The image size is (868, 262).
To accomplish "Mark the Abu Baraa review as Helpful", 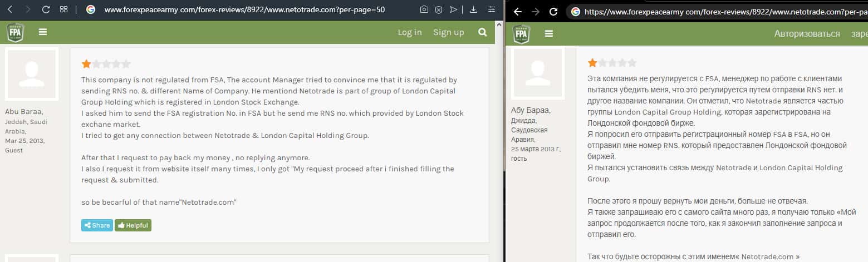I will click(x=133, y=225).
